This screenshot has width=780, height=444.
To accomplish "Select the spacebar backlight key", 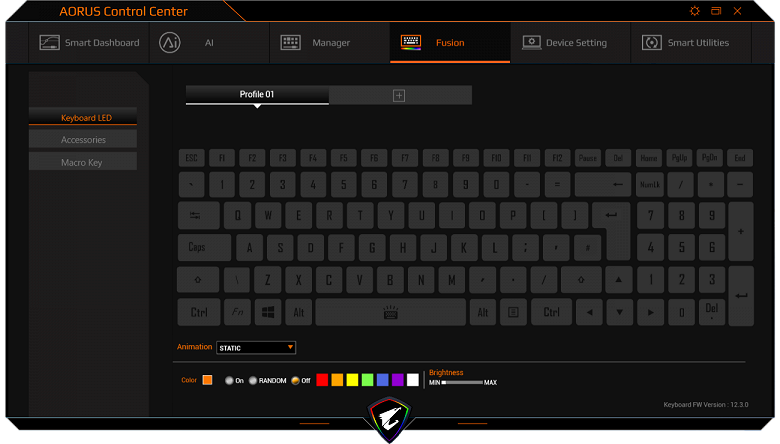I will [x=390, y=312].
